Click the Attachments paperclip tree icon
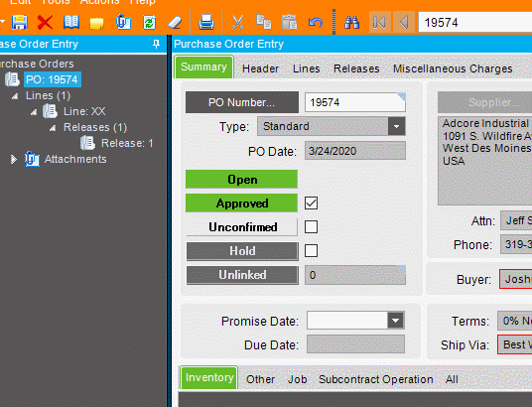 click(x=32, y=159)
